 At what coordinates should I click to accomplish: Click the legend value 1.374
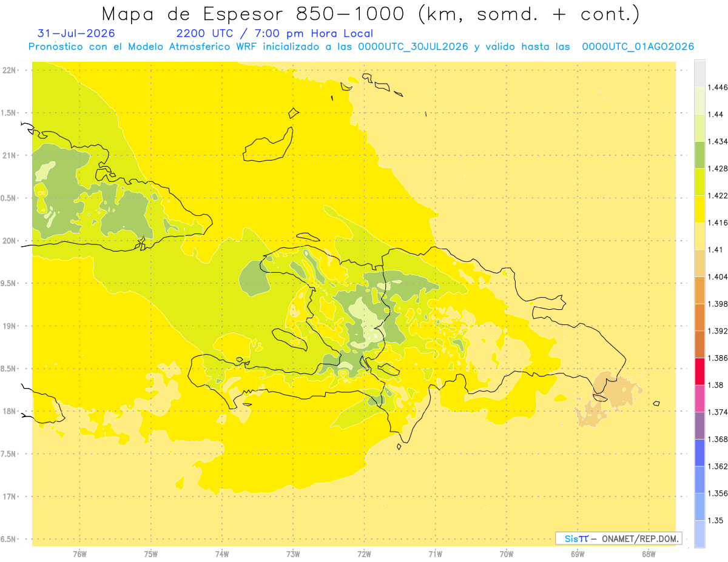pos(718,412)
